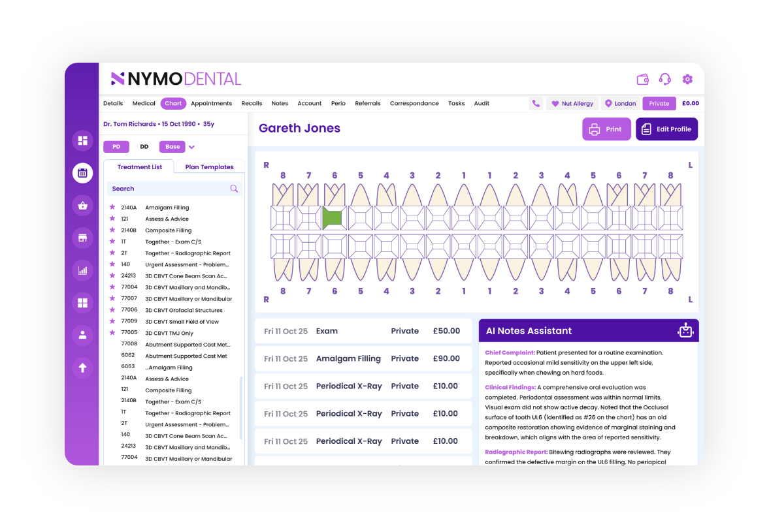
Task: Open the Treatment List tab
Action: tap(139, 167)
